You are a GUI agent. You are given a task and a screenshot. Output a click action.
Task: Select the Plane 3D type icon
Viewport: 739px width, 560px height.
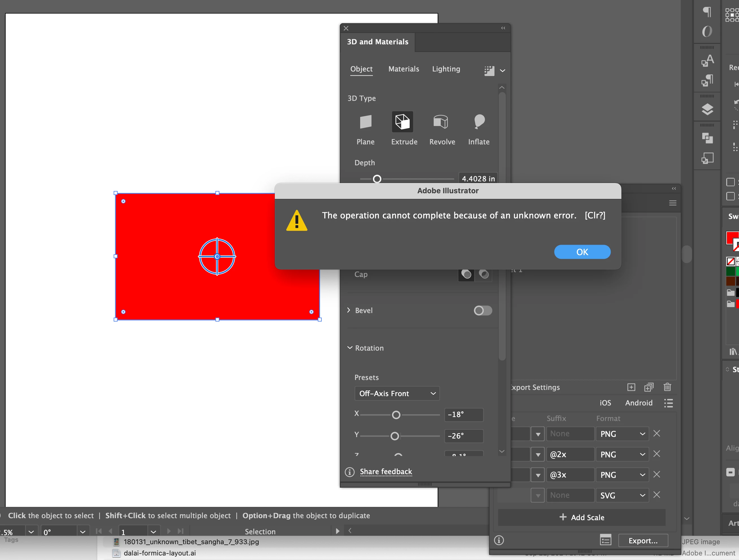366,122
